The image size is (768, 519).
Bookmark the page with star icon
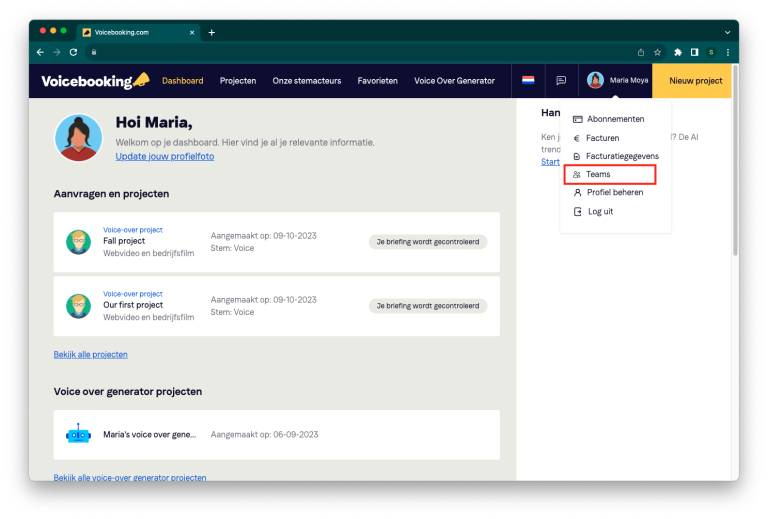tap(657, 52)
